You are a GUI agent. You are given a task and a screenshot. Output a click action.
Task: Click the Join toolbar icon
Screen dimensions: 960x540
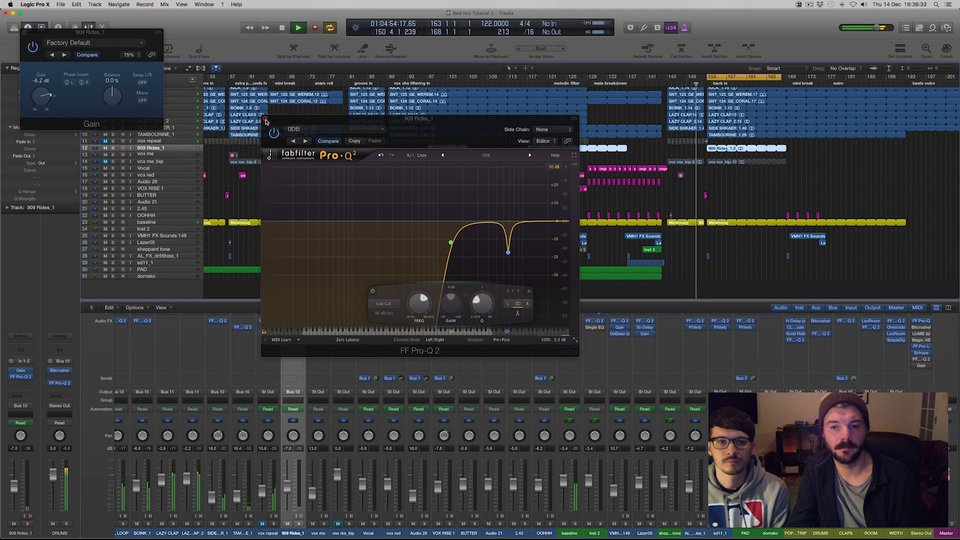362,48
